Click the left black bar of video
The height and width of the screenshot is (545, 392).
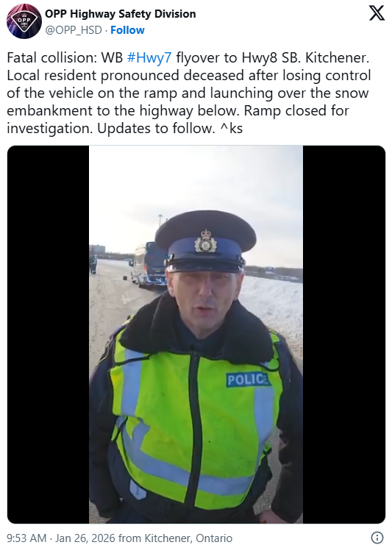[x=49, y=335]
